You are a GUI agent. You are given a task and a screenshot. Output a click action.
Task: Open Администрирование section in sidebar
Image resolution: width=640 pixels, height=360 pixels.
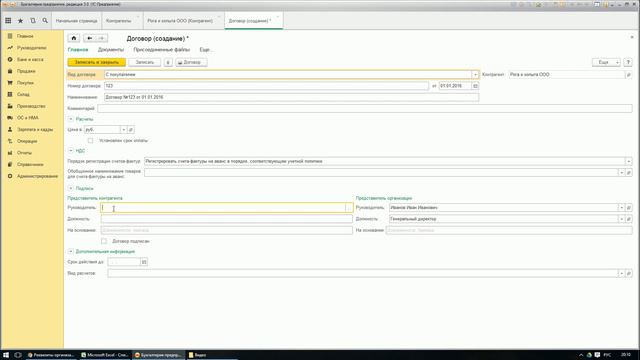[x=37, y=176]
